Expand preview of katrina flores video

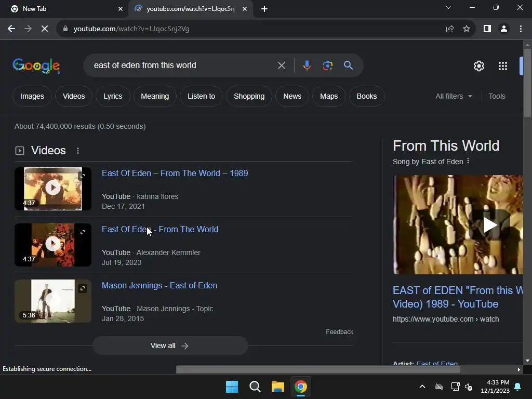coord(83,176)
